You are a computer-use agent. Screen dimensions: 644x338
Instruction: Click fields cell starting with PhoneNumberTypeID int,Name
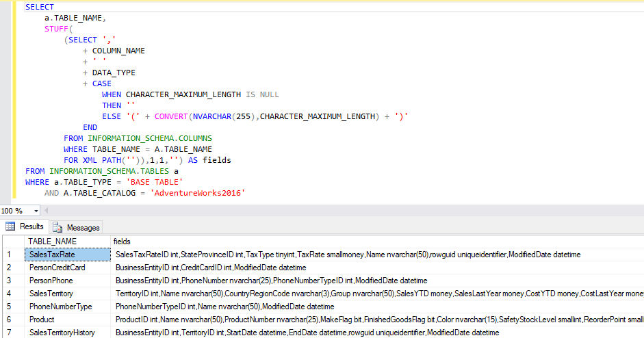tap(377, 307)
